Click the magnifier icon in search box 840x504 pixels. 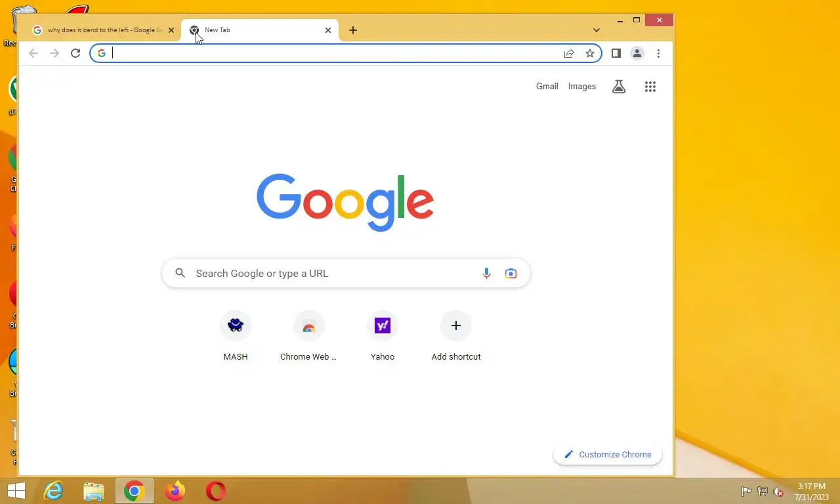[180, 273]
